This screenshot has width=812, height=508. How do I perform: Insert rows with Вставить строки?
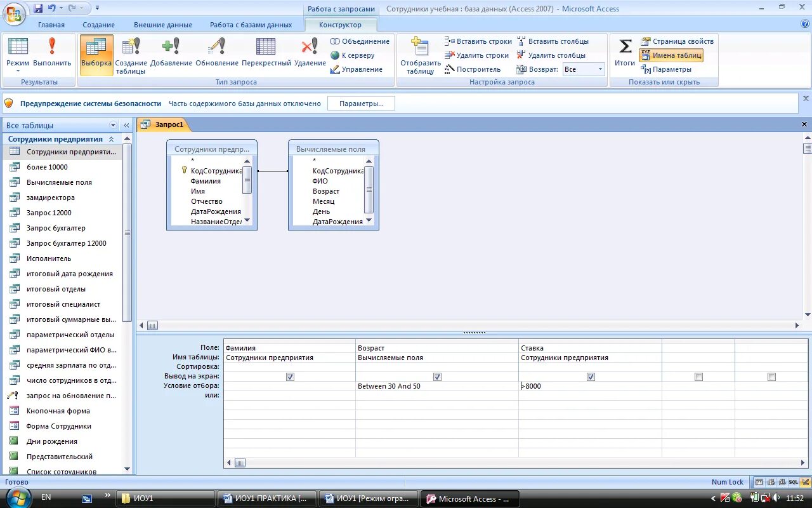[478, 41]
